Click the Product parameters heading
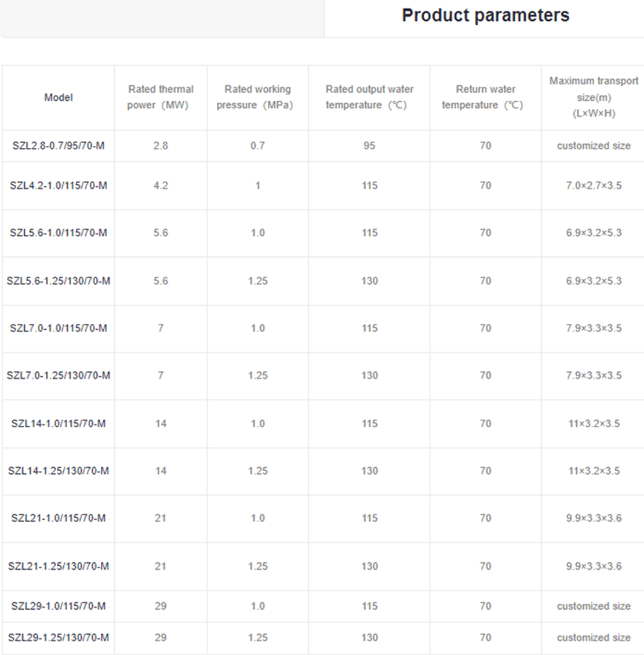The width and height of the screenshot is (644, 655). point(485,16)
